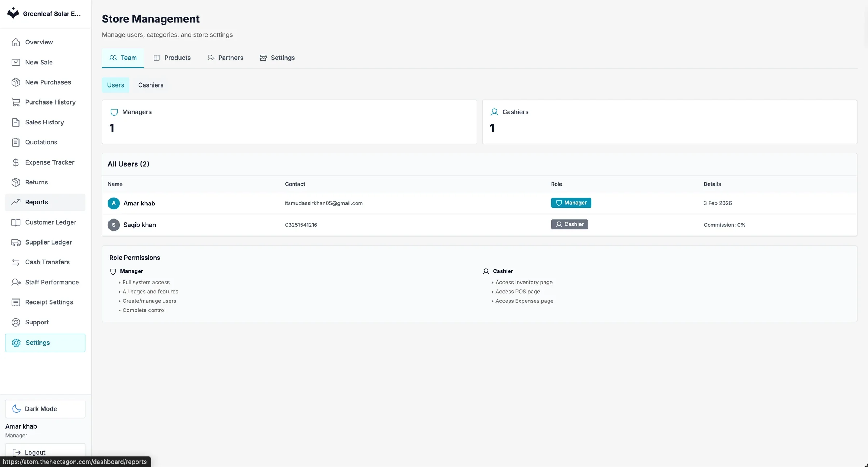Open Receipt Settings
The width and height of the screenshot is (868, 467).
click(x=45, y=302)
